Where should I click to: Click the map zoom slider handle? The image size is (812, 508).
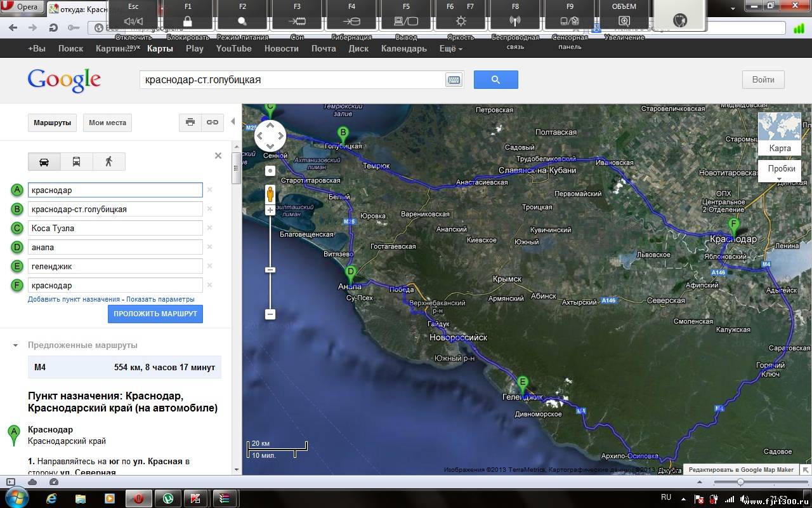click(x=270, y=270)
